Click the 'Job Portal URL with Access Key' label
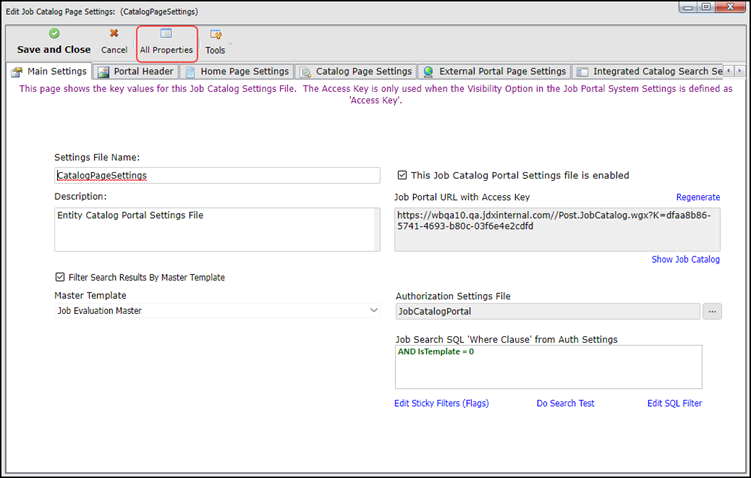This screenshot has height=478, width=751. 462,197
